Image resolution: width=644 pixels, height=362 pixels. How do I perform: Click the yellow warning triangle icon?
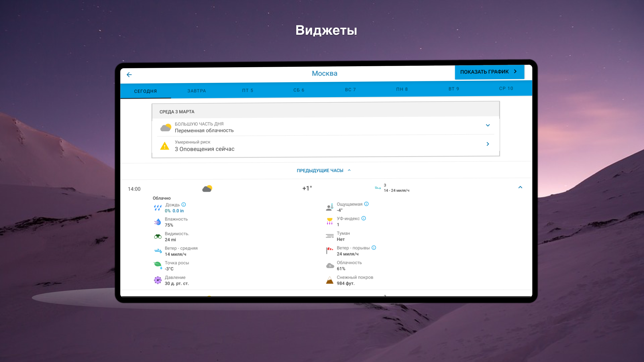coord(164,146)
